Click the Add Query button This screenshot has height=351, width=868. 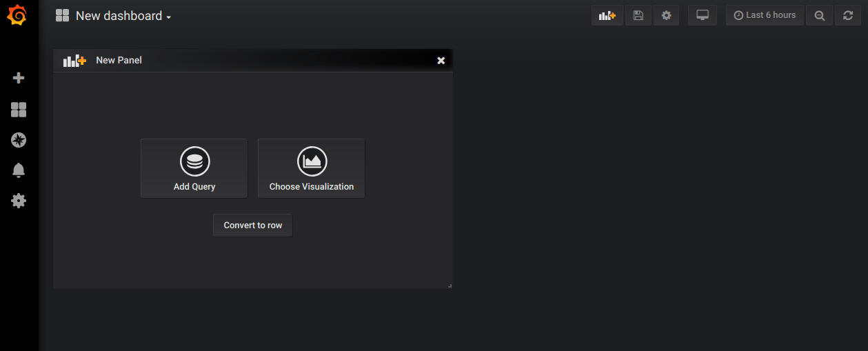tap(194, 168)
